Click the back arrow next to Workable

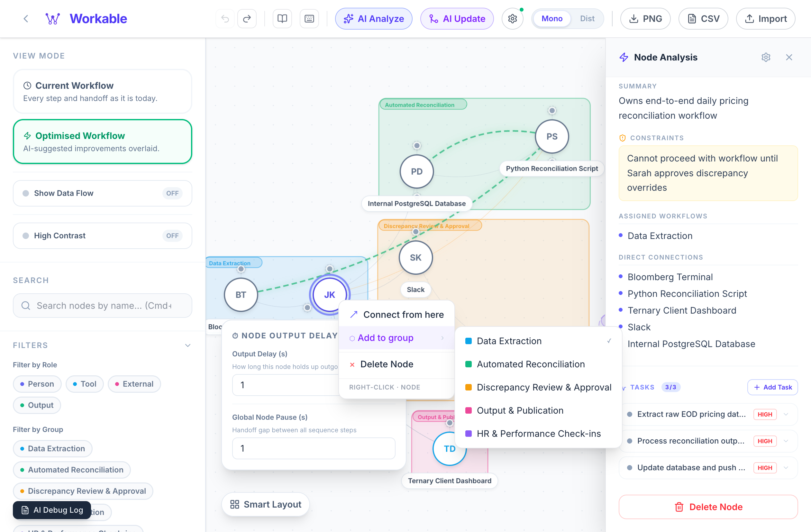[x=26, y=19]
